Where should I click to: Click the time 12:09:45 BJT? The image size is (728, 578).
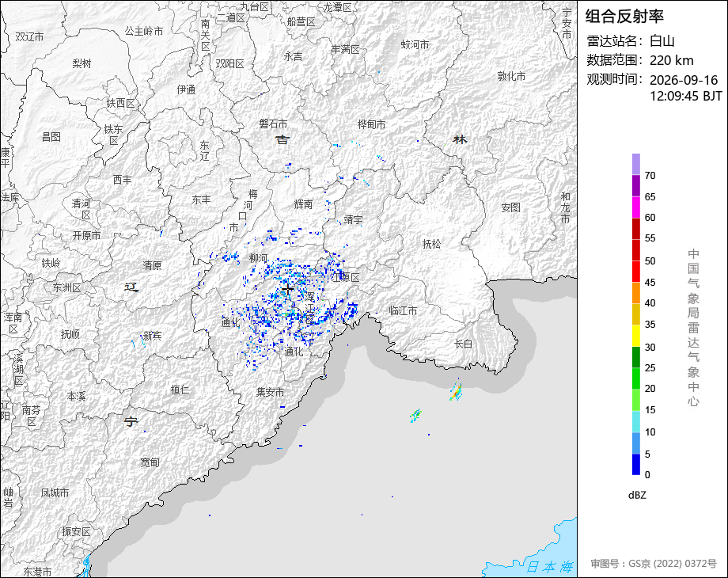pyautogui.click(x=686, y=96)
